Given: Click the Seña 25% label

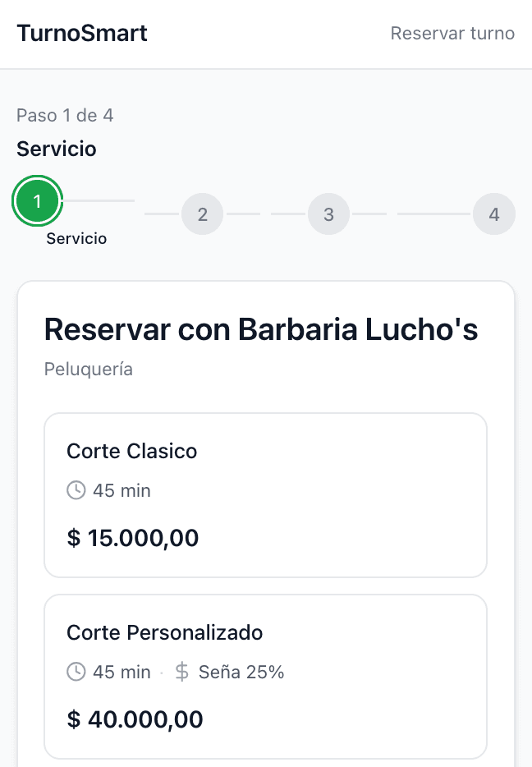Looking at the screenshot, I should (241, 672).
